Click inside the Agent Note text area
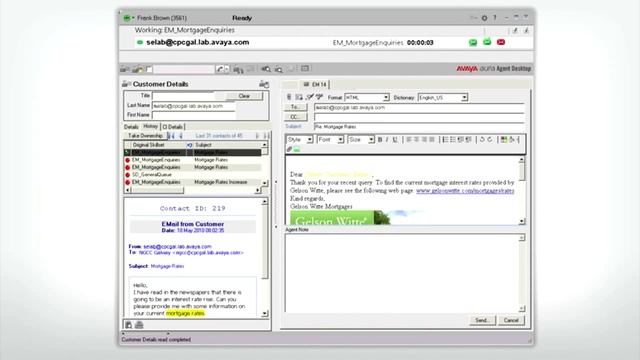Viewport: 640px width, 360px height. tap(402, 273)
